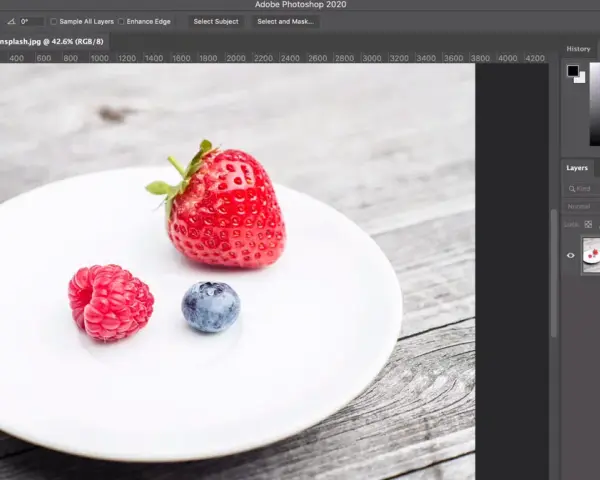Click the Select Subject button

coord(216,21)
